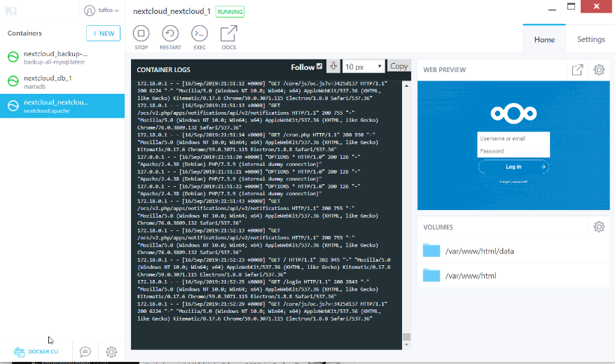Open Kitematic preferences gear at the bottom left
Image resolution: width=615 pixels, height=364 pixels.
[111, 351]
